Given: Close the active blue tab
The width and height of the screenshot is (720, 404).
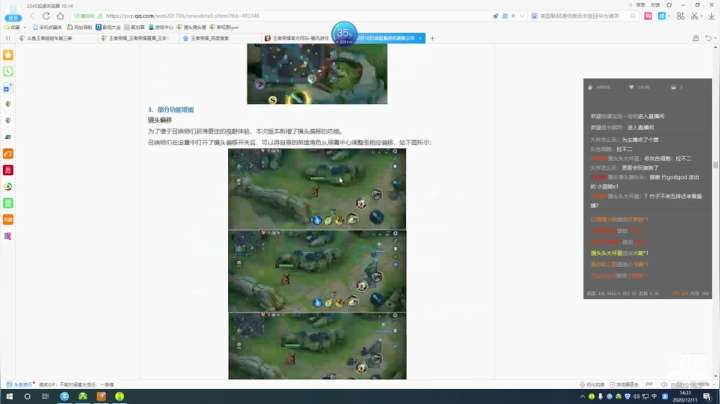Looking at the screenshot, I should coord(420,38).
